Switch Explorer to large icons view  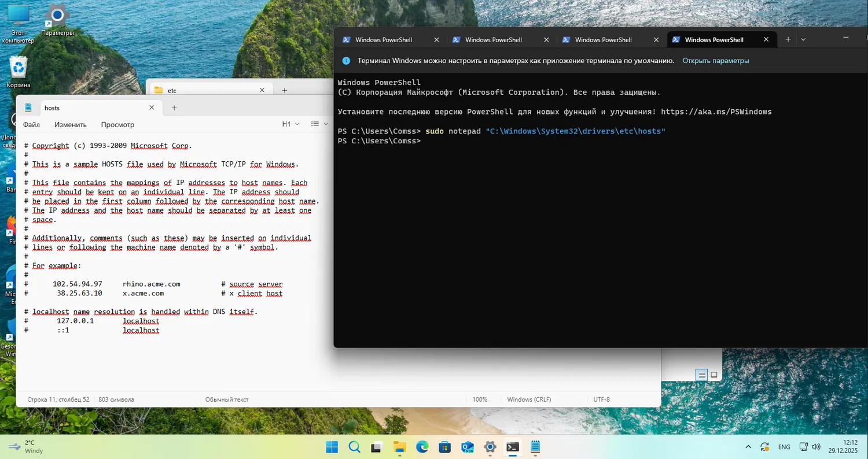[x=714, y=375]
